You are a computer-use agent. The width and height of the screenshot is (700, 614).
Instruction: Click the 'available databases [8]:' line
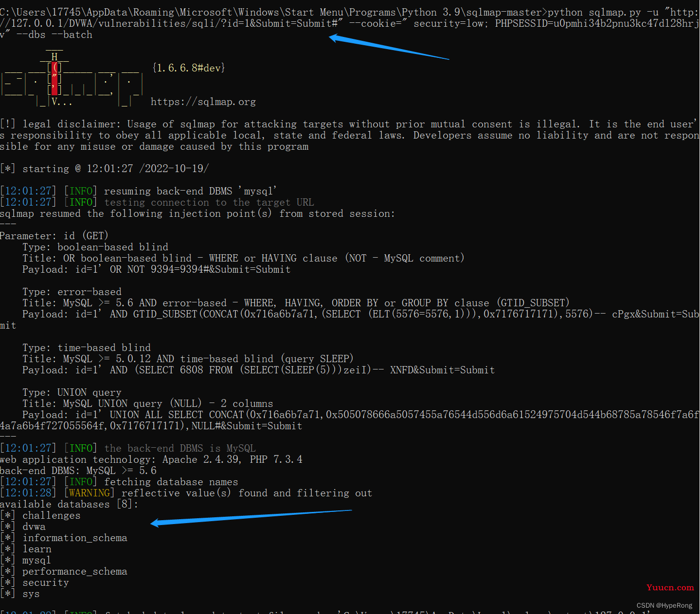point(69,504)
